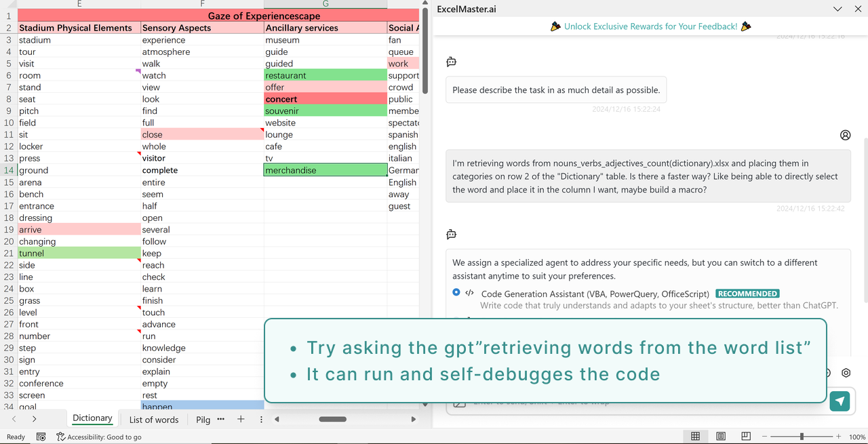Click the macro recording icon in status bar

pyautogui.click(x=41, y=437)
